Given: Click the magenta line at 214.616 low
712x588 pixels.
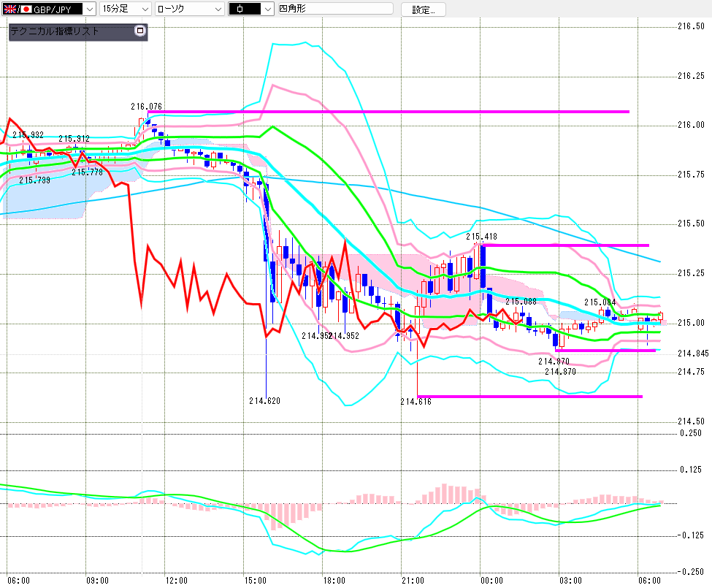Looking at the screenshot, I should point(529,397).
